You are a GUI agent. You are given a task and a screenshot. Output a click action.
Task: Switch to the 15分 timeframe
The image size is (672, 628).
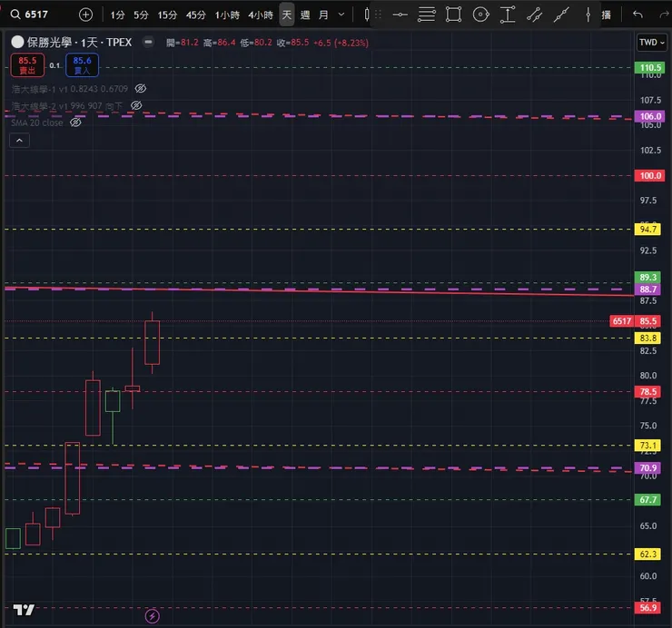(167, 15)
